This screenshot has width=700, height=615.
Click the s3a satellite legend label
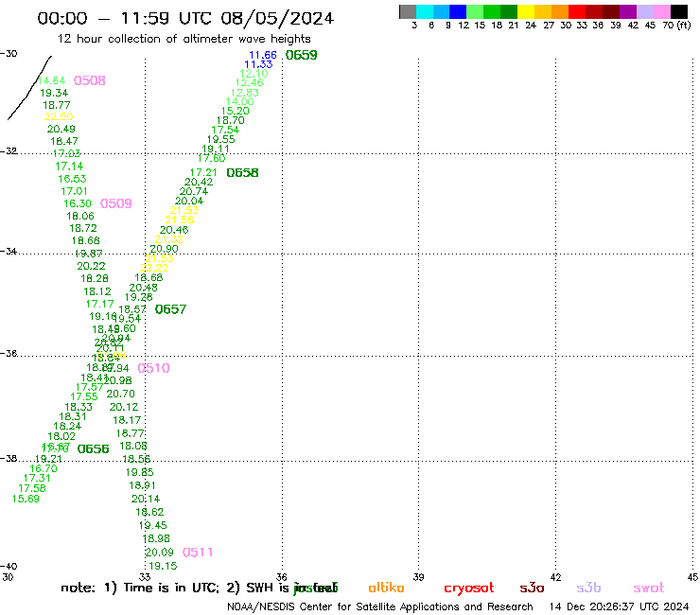532,588
